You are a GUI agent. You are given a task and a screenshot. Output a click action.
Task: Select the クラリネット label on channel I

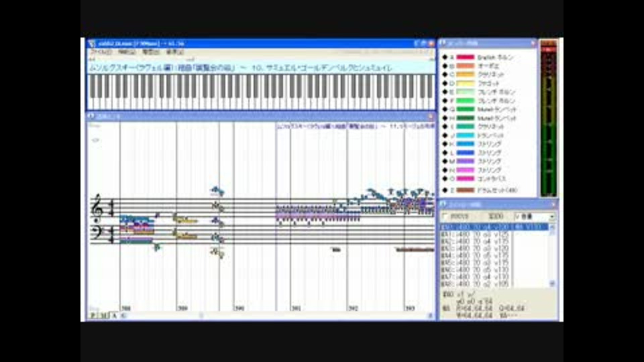(490, 127)
